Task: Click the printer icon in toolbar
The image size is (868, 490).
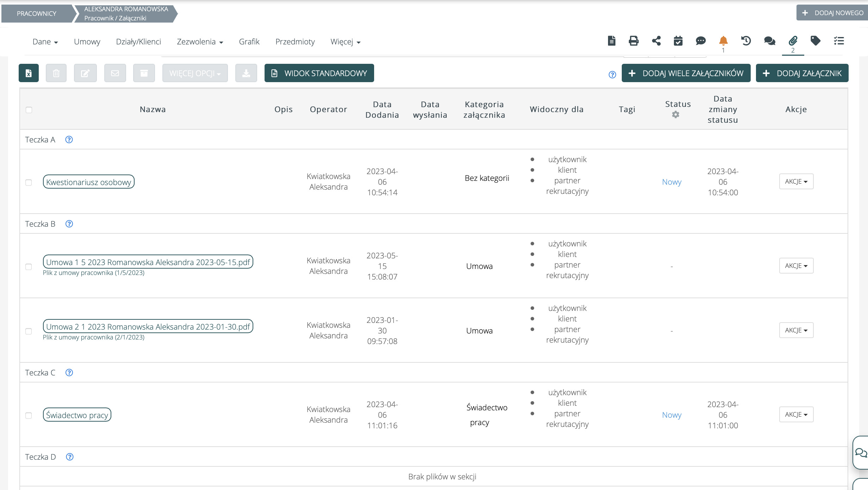Action: 633,41
